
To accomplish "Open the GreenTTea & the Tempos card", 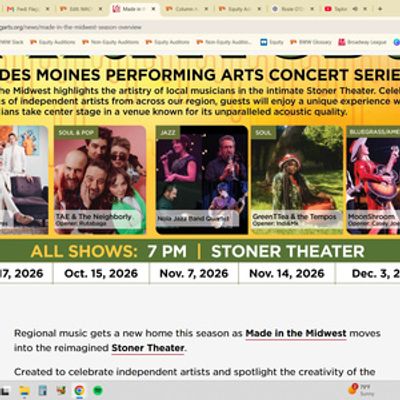I will pos(297,180).
